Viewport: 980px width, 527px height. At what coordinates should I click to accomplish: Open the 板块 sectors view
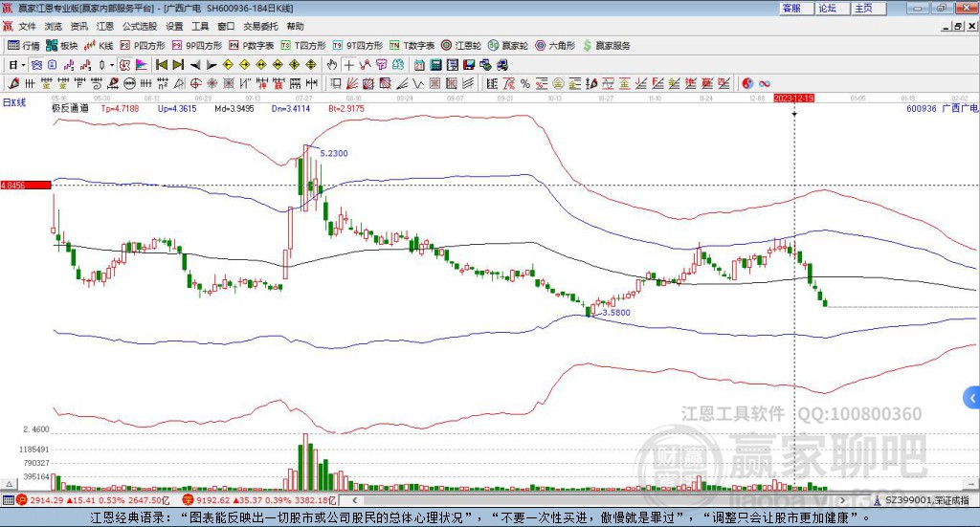[x=61, y=46]
